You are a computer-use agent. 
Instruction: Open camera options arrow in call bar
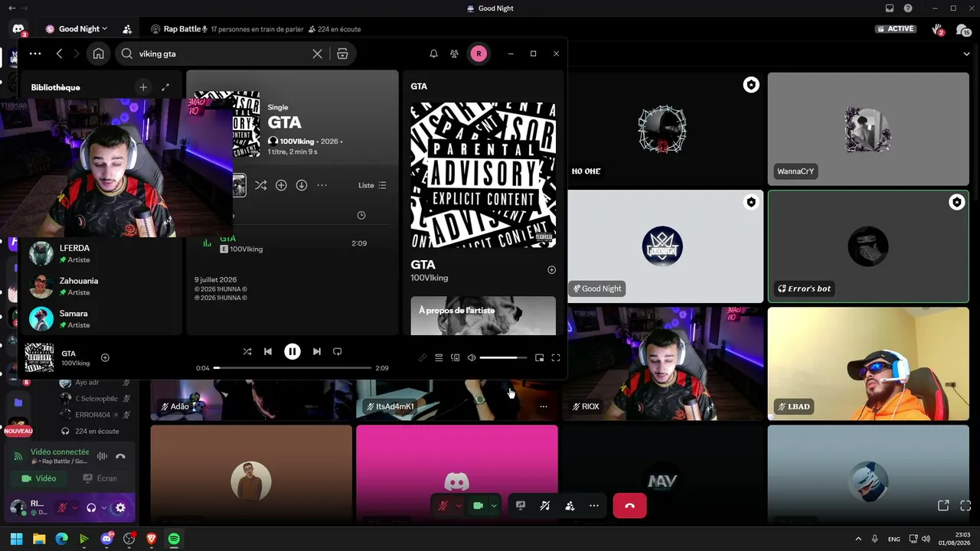(494, 506)
